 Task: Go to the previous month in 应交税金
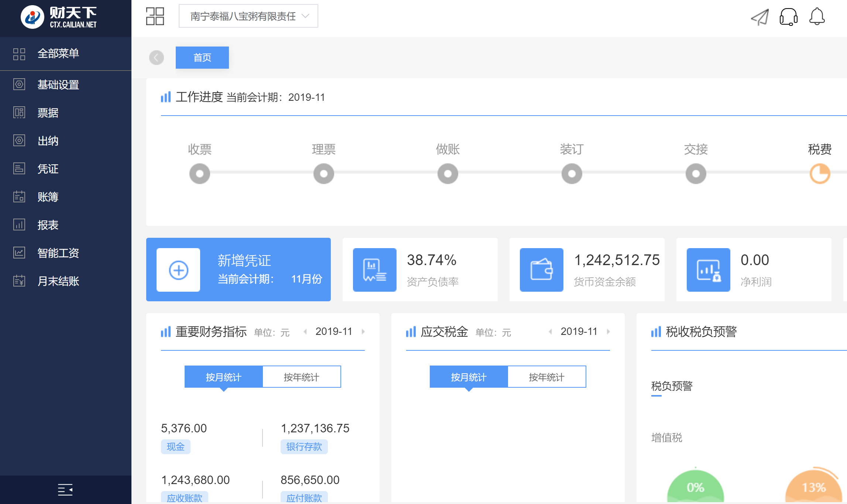click(550, 332)
